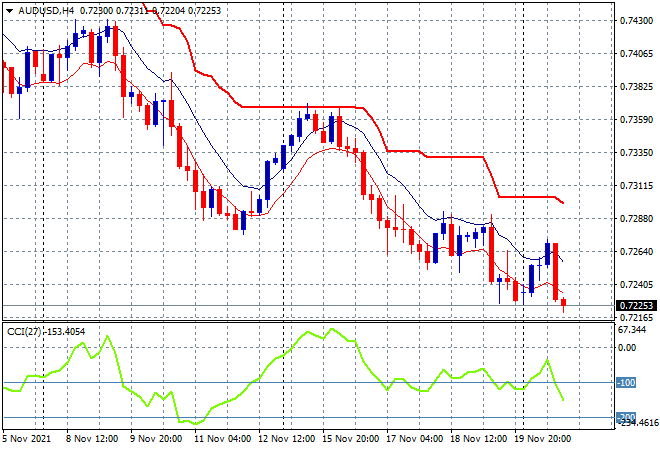Click the 8 Nov 12:00 time label
Image resolution: width=660 pixels, height=450 pixels.
[x=92, y=439]
